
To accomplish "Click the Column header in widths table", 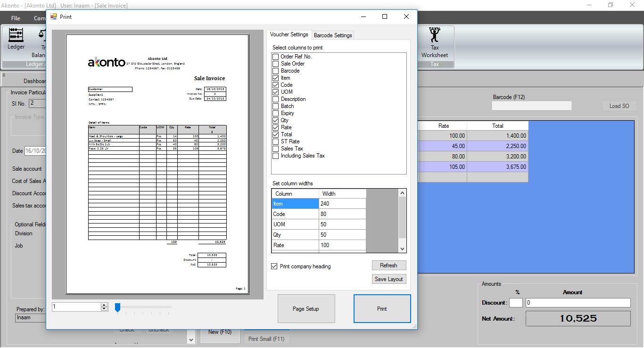I will 295,194.
